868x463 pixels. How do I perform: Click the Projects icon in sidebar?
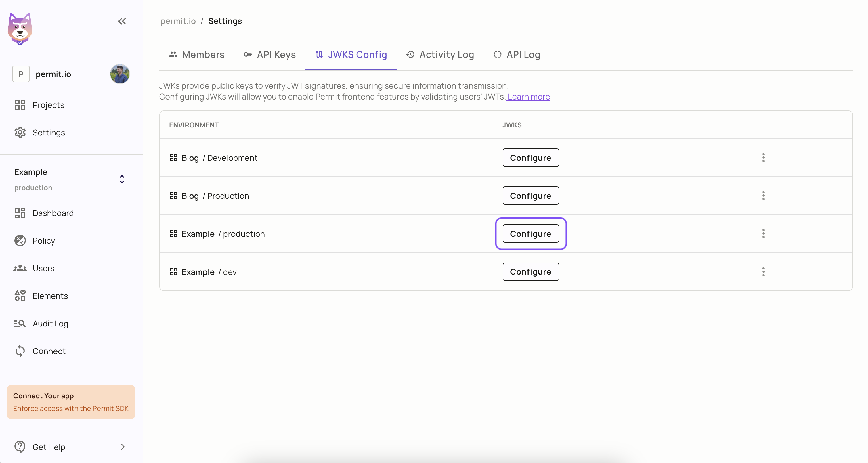coord(20,104)
